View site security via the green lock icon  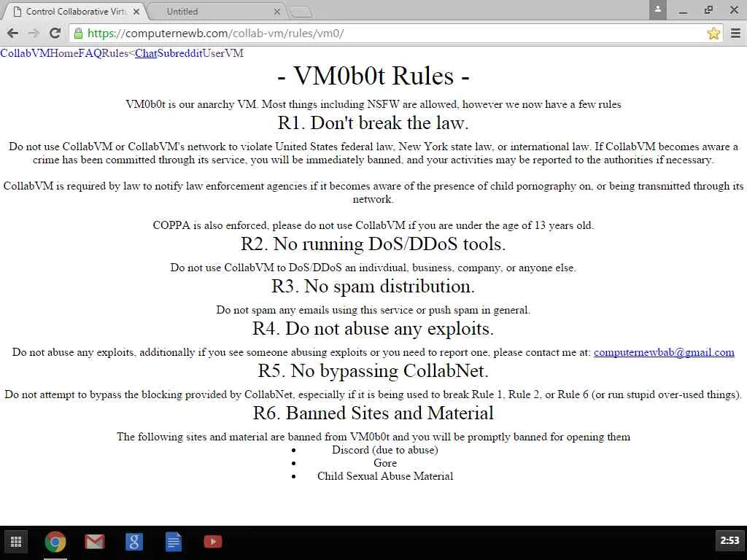click(x=79, y=34)
